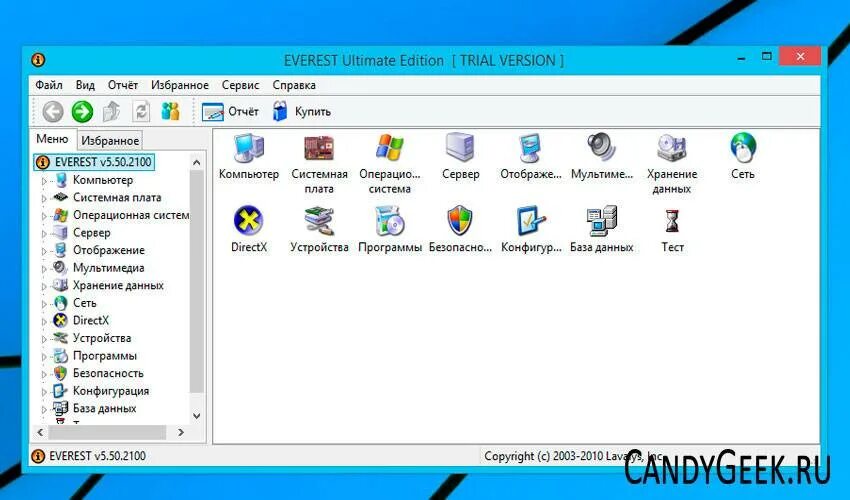Image resolution: width=850 pixels, height=500 pixels.
Task: Expand the DirectX tree node
Action: (44, 322)
